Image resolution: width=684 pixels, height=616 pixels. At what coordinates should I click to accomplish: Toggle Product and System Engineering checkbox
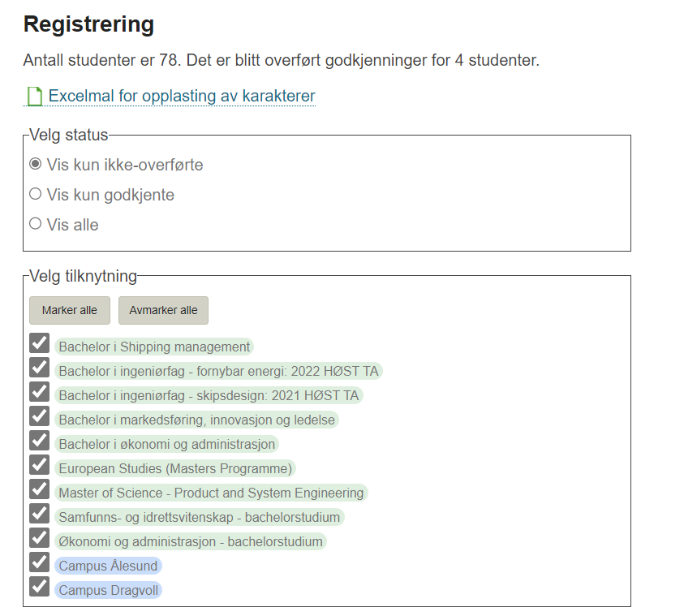[39, 489]
